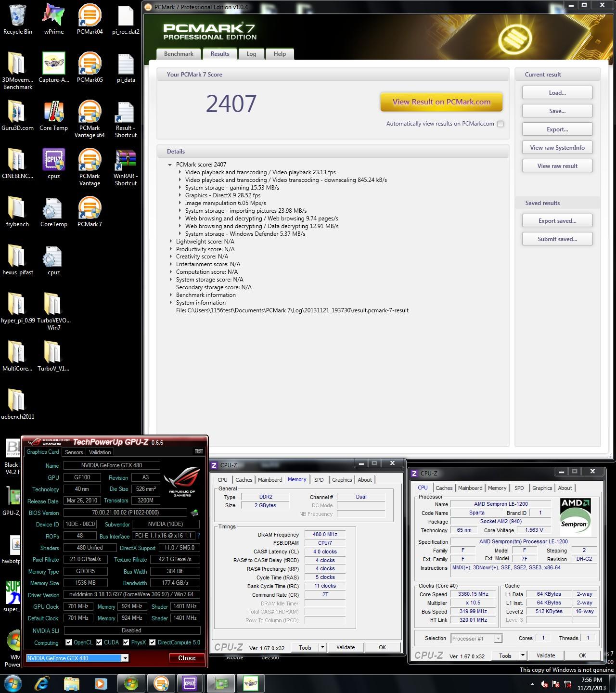The height and width of the screenshot is (693, 616).
Task: Toggle automatically view results on PCMark.com
Action: click(500, 124)
